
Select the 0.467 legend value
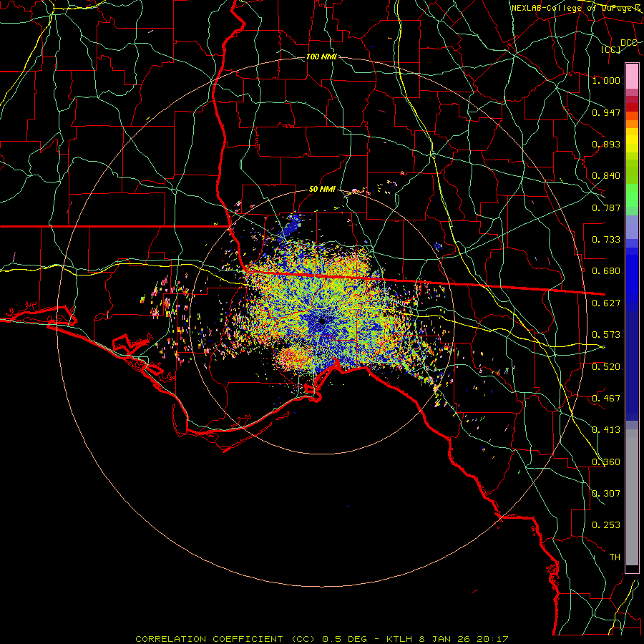coord(606,399)
